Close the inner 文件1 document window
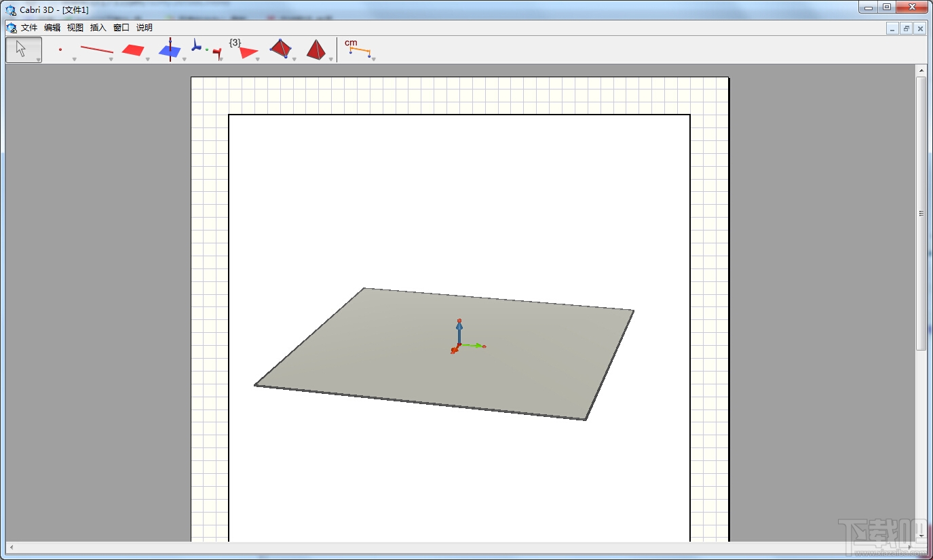The width and height of the screenshot is (933, 560). click(921, 28)
